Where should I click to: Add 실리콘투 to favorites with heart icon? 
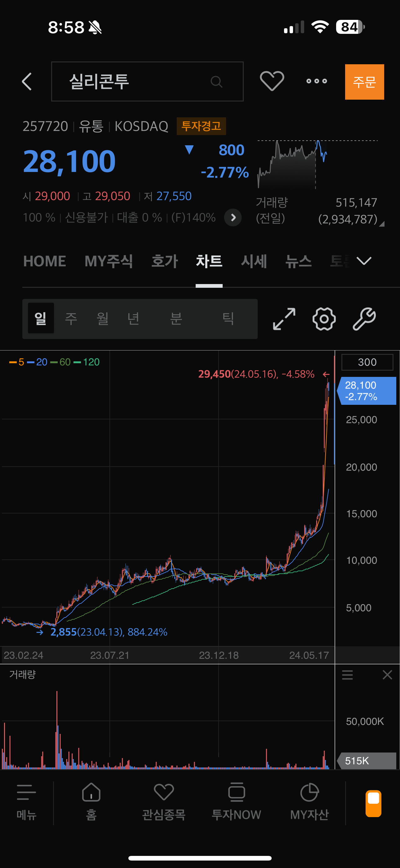click(x=272, y=81)
